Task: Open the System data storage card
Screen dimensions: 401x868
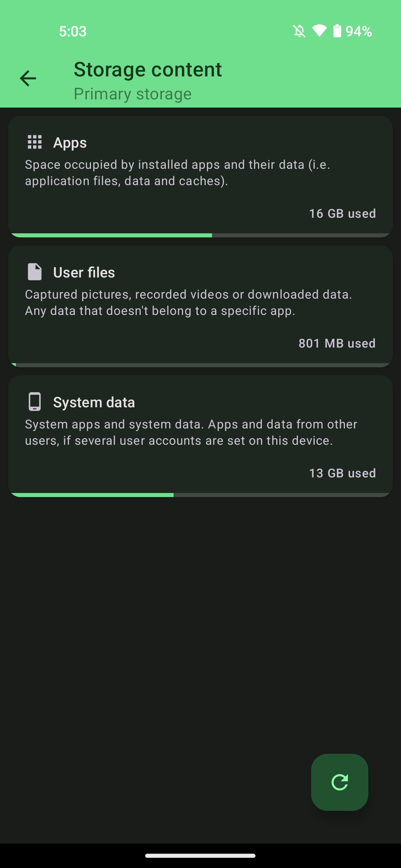Action: pyautogui.click(x=200, y=436)
